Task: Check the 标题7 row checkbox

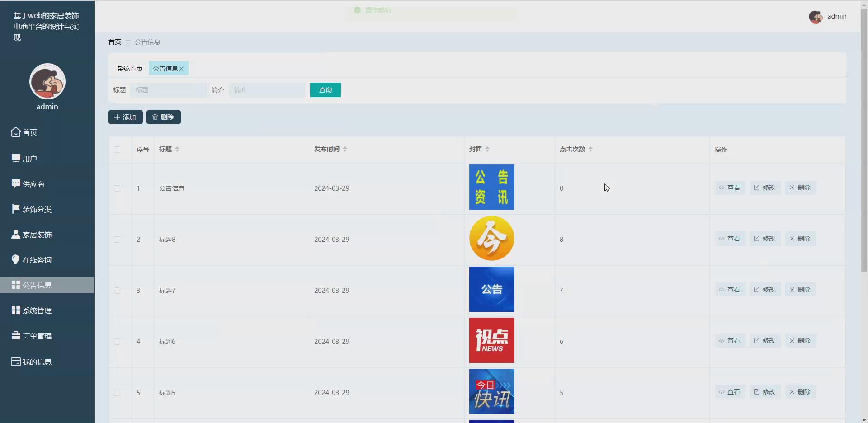Action: pos(117,291)
